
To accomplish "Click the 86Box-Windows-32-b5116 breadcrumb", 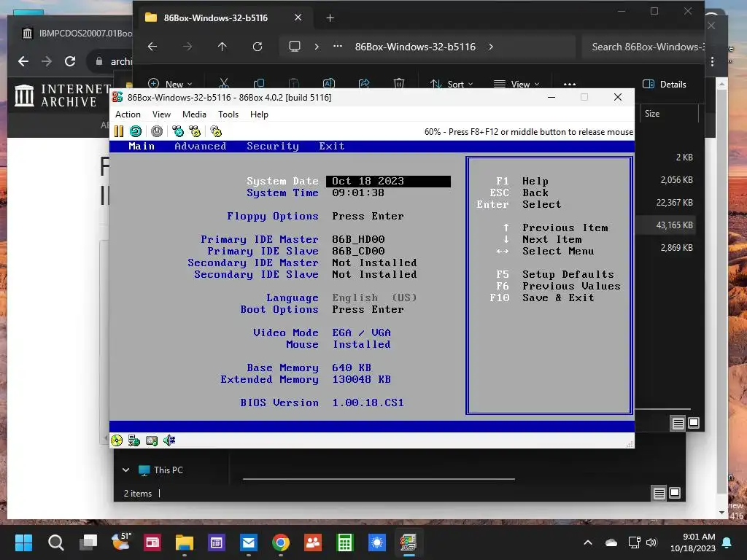I will [x=415, y=47].
